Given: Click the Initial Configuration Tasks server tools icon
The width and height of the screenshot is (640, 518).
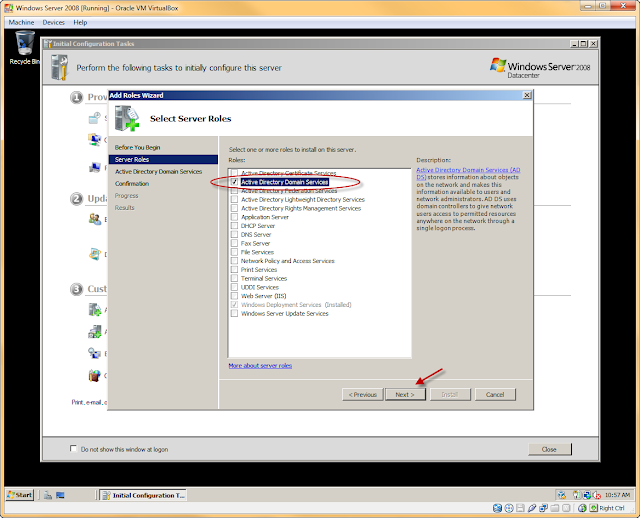Looking at the screenshot, I should 60,67.
